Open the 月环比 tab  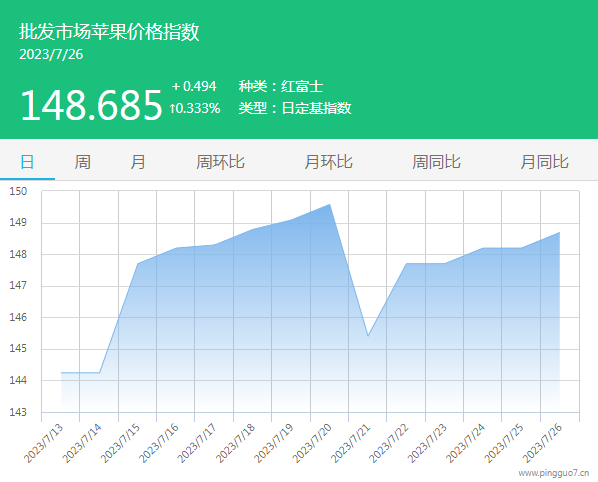click(328, 162)
